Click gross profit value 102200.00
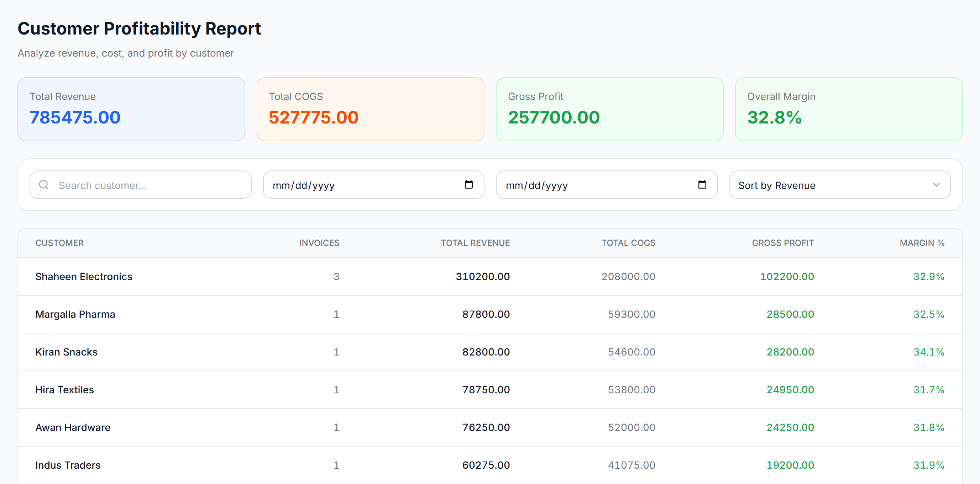The width and height of the screenshot is (980, 484). click(787, 277)
